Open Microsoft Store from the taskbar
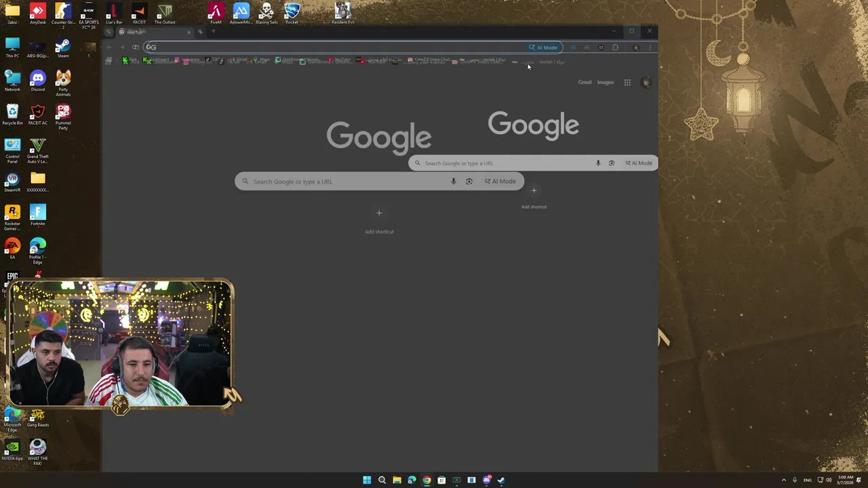868x488 pixels. click(x=441, y=480)
